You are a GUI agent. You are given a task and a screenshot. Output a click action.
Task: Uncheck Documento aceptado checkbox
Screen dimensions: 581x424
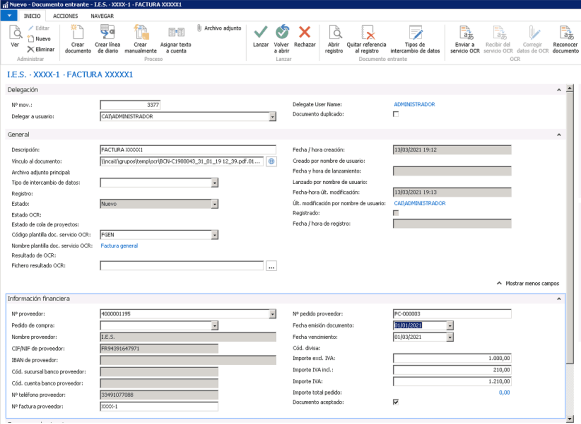(396, 402)
